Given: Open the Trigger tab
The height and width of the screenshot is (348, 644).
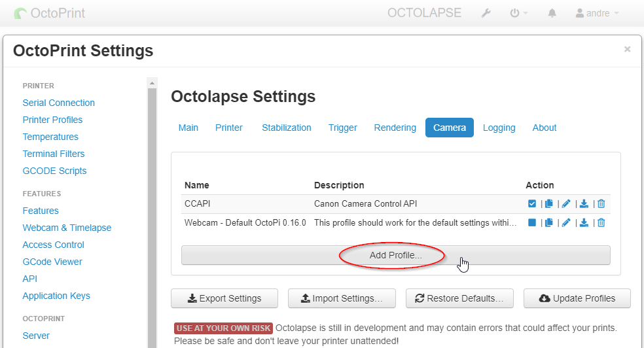Looking at the screenshot, I should point(342,128).
